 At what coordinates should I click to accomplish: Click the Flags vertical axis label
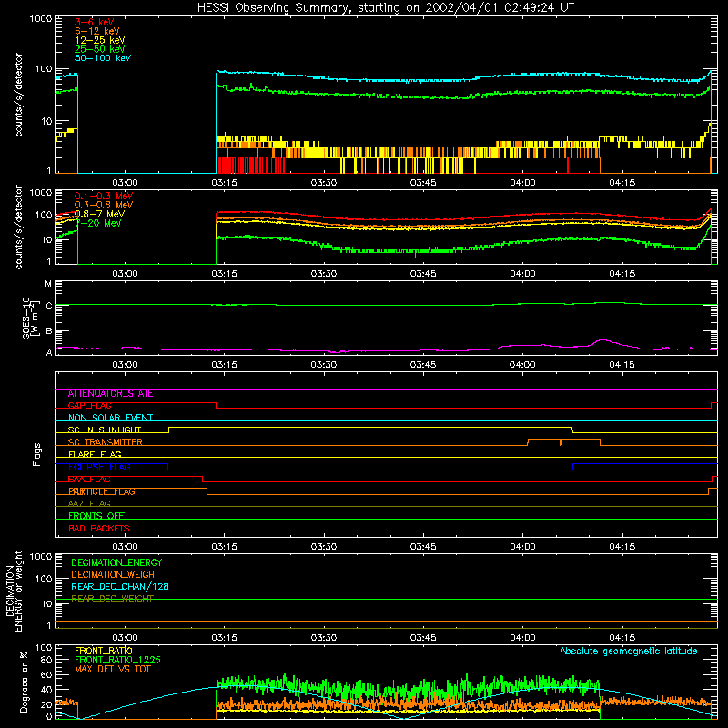click(x=37, y=454)
